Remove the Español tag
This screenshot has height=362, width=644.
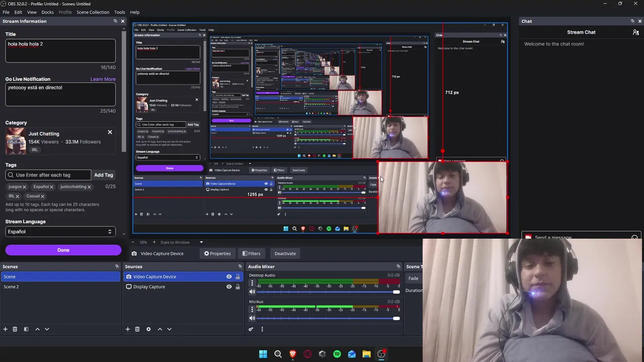[x=51, y=187]
